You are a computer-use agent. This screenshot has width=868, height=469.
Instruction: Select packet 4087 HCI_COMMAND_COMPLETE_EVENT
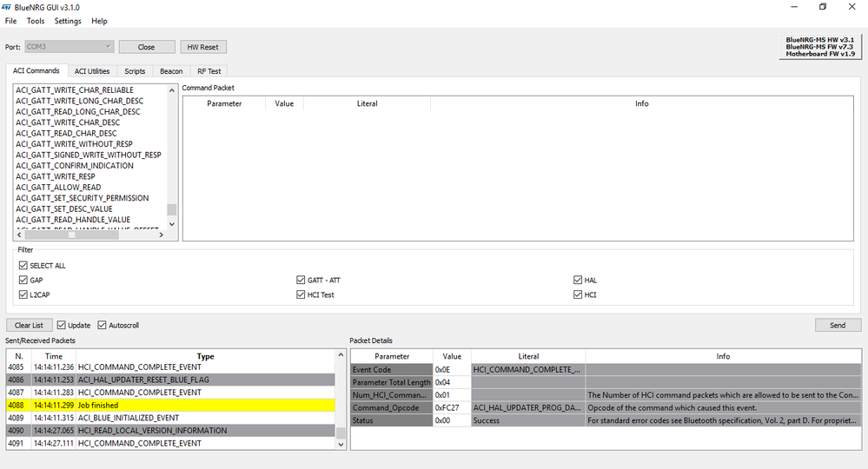170,392
